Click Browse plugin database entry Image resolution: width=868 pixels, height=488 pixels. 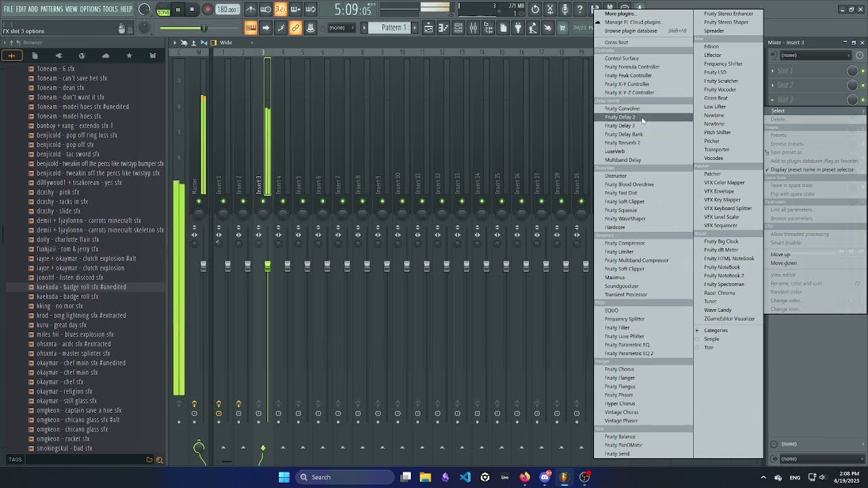tap(644, 31)
